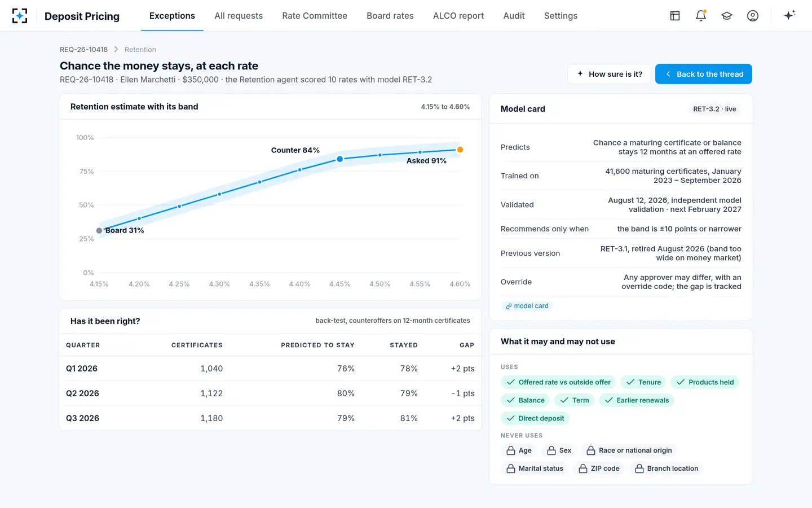Open the graduation cap learning icon

(x=727, y=16)
